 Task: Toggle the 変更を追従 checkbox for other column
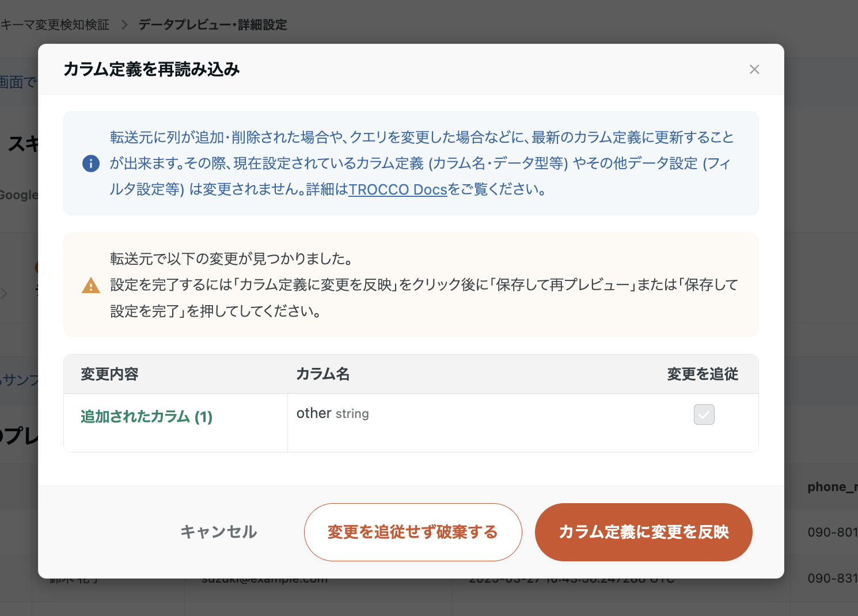pyautogui.click(x=704, y=415)
